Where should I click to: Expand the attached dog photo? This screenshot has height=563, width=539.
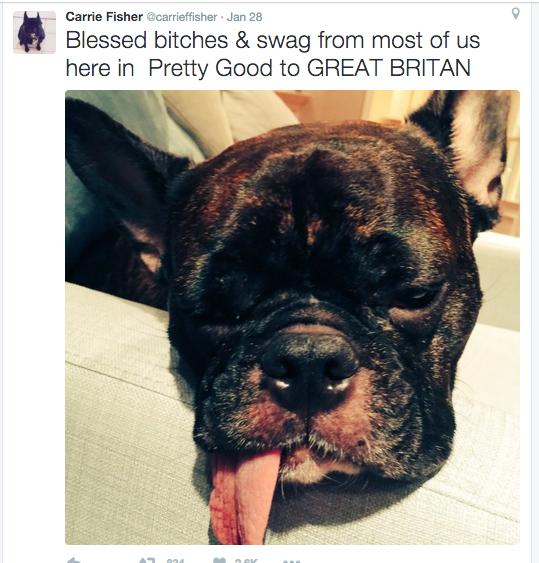292,317
